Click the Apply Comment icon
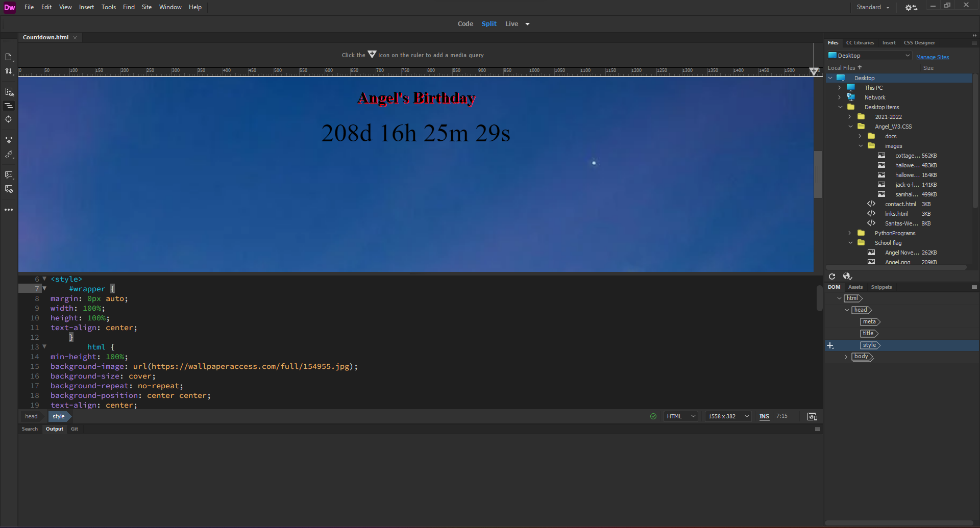Image resolution: width=980 pixels, height=528 pixels. (x=9, y=175)
